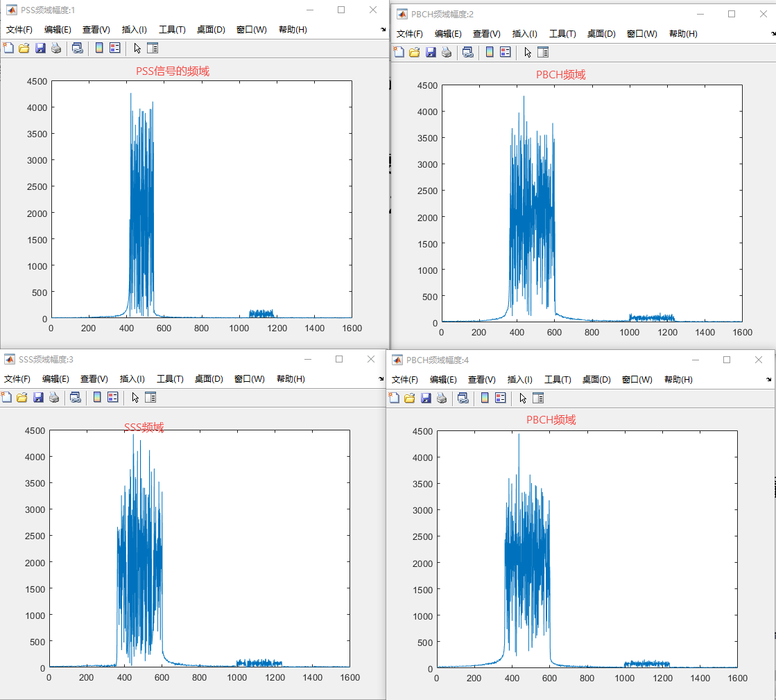Open 插入(I) menu in PBCH:2 window
776x700 pixels.
click(x=524, y=34)
